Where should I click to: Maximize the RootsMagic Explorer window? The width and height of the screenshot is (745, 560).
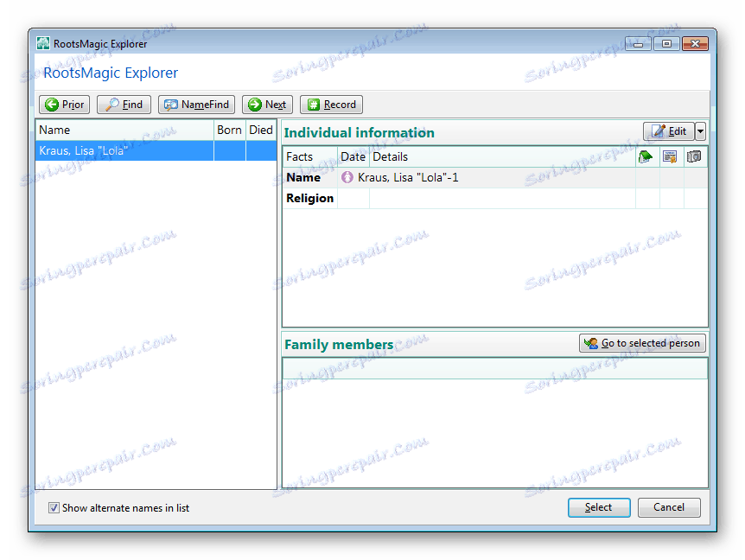tap(666, 44)
